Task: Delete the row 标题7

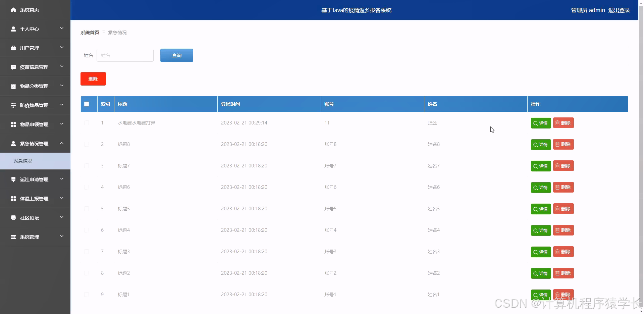Action: (x=563, y=166)
